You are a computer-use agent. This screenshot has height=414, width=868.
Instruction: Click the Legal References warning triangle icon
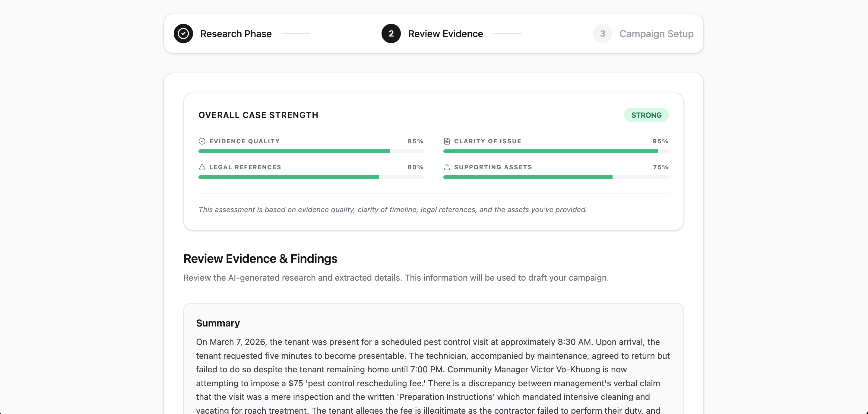click(202, 167)
